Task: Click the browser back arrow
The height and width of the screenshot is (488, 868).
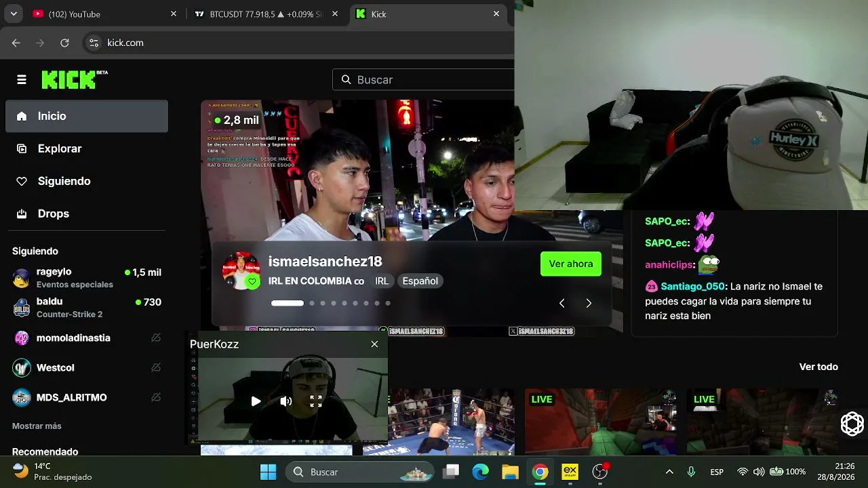Action: click(x=16, y=43)
